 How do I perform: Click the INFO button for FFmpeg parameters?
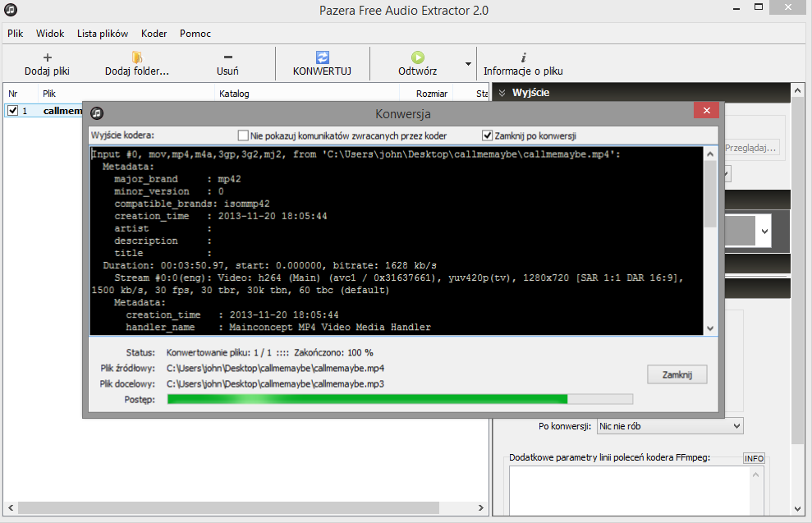754,458
